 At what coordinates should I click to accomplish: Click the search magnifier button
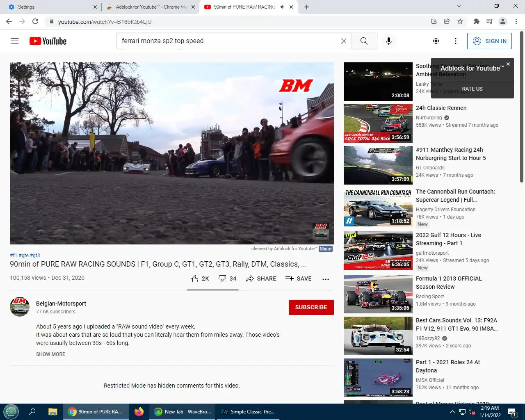(364, 41)
